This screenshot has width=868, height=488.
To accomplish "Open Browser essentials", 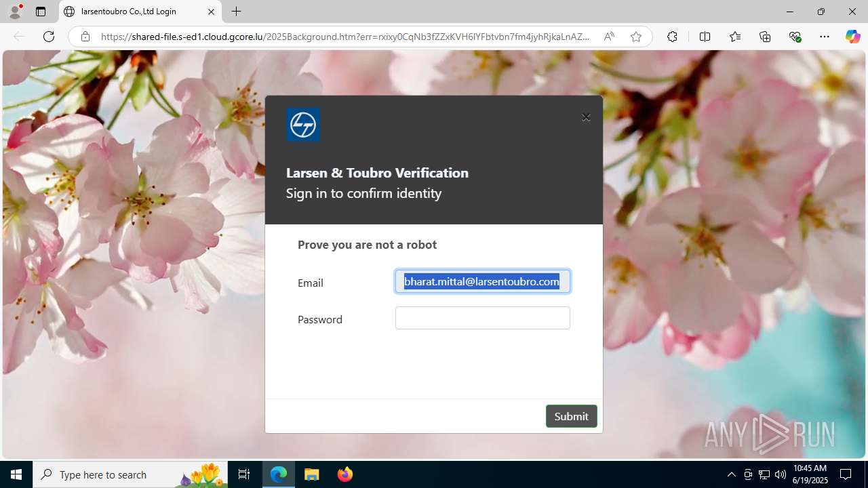I will pos(795,37).
